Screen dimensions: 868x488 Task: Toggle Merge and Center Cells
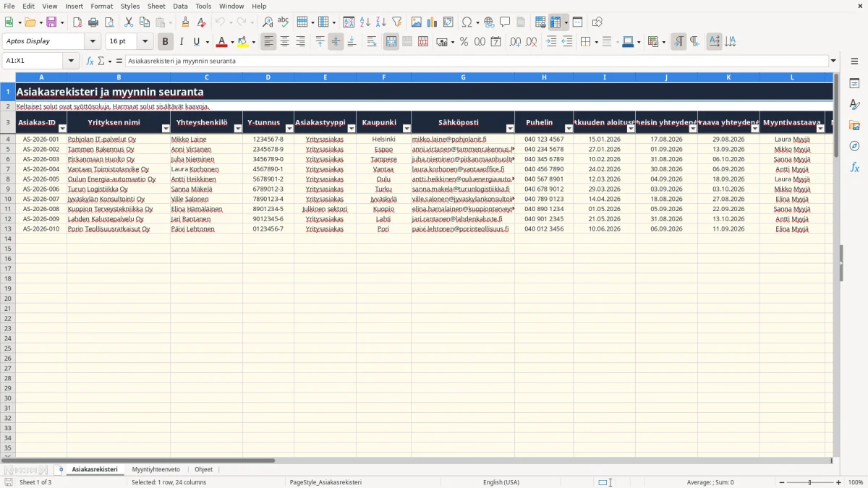pyautogui.click(x=391, y=42)
